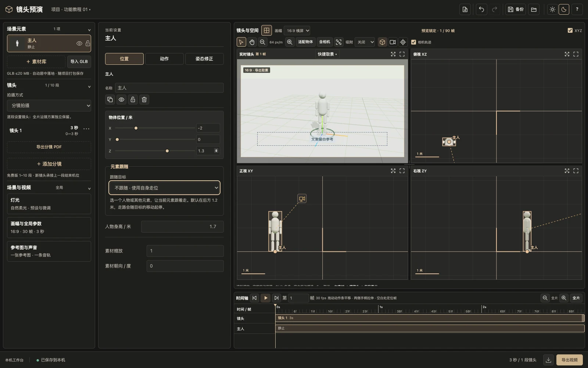Open the 吸附 关闭 snap dropdown

[365, 42]
